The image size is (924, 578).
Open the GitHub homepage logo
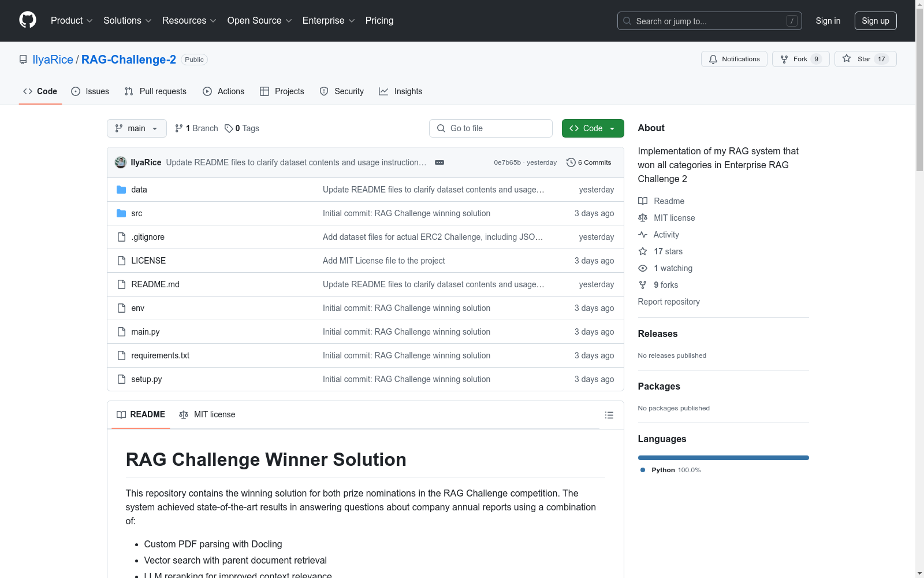click(x=28, y=20)
